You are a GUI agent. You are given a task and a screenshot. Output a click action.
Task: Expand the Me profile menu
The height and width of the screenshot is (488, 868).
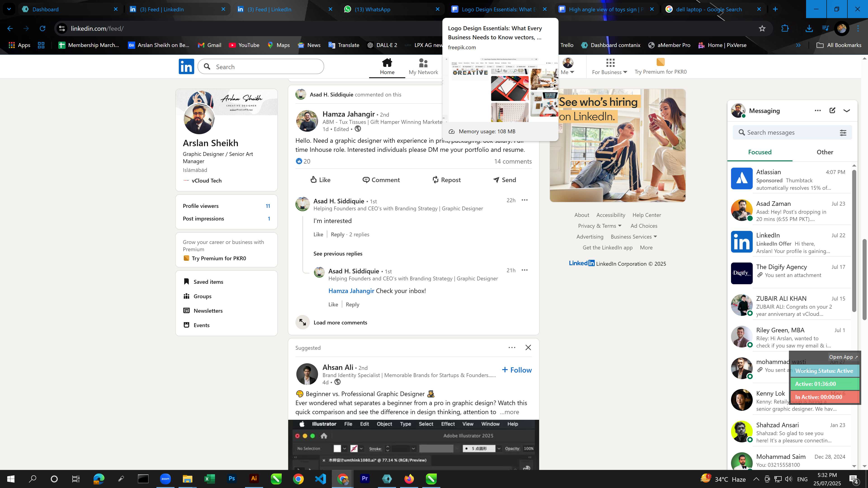(x=568, y=66)
